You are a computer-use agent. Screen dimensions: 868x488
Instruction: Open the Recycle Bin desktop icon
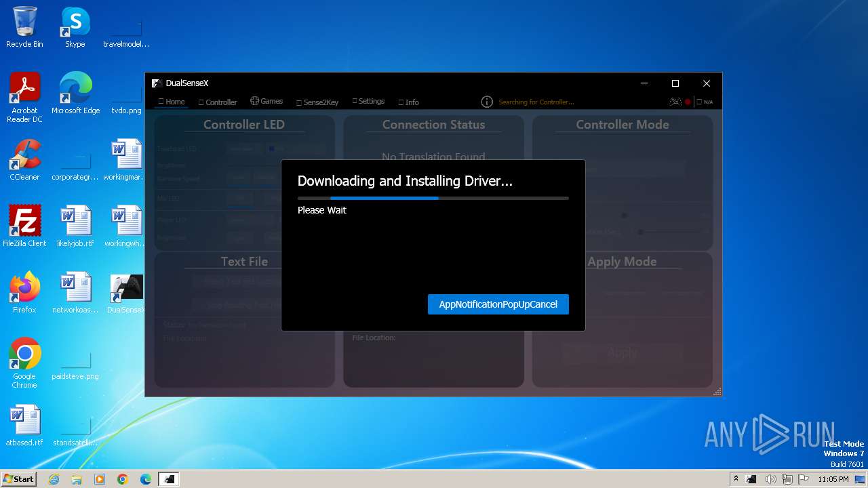[24, 28]
